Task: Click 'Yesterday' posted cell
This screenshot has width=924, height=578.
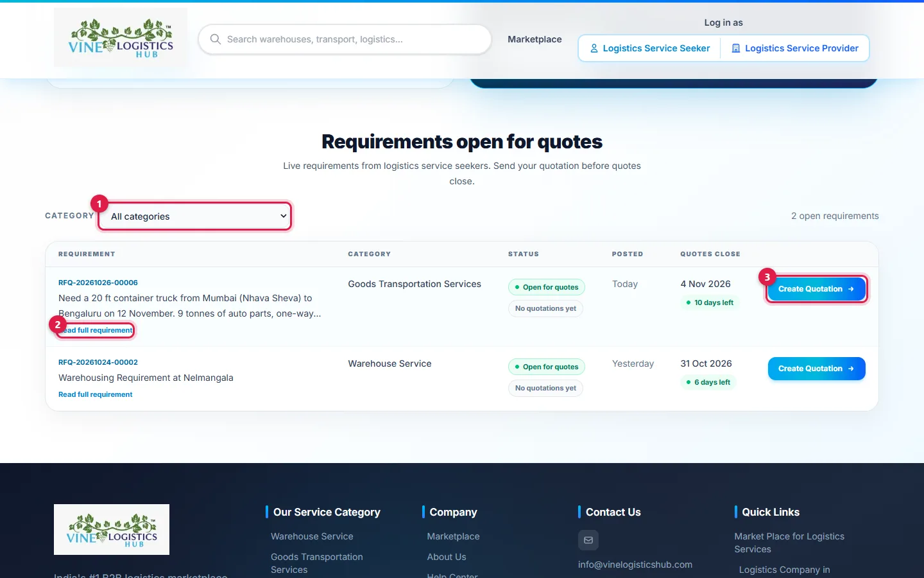Action: pos(633,363)
